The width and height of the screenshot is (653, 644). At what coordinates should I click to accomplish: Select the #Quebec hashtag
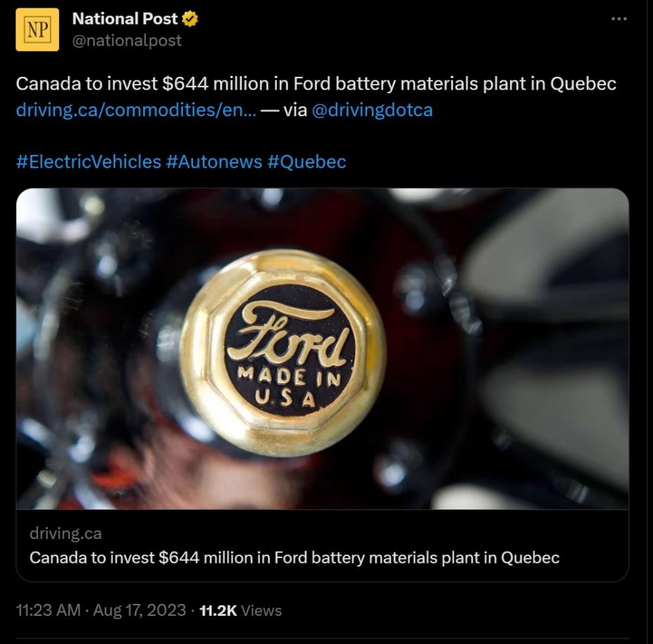click(306, 161)
